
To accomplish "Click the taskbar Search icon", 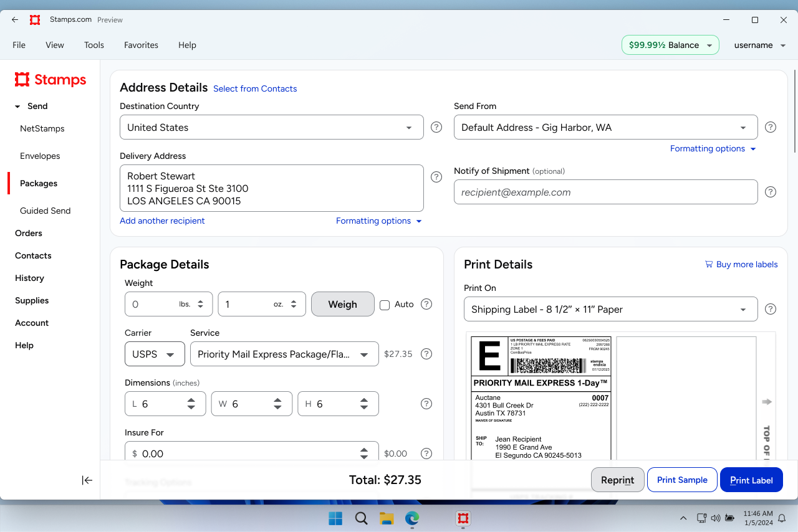I will [x=361, y=518].
